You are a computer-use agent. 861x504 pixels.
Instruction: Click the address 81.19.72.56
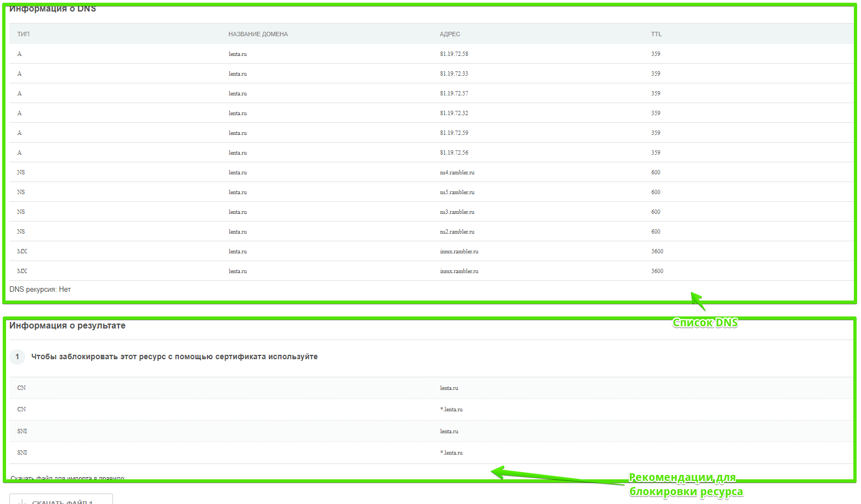(454, 152)
